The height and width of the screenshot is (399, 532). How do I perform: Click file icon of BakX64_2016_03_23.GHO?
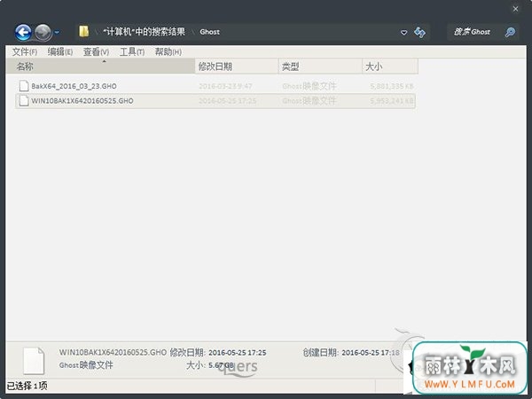click(x=24, y=86)
